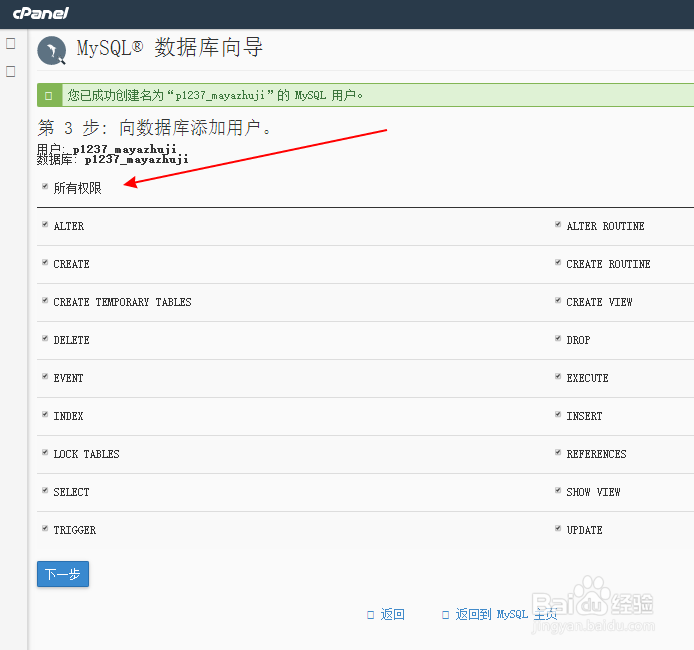694x650 pixels.
Task: Click the 所有权限 label text
Action: 77,188
